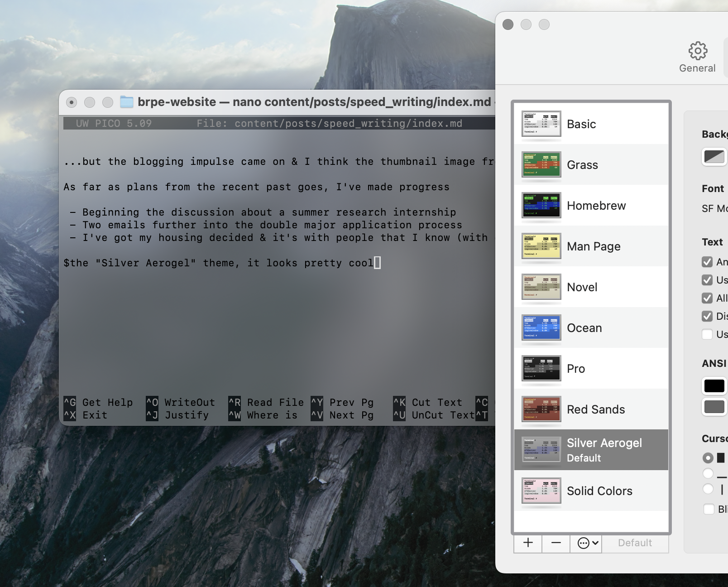This screenshot has width=728, height=587.
Task: Click the minus button to remove profile
Action: 556,543
